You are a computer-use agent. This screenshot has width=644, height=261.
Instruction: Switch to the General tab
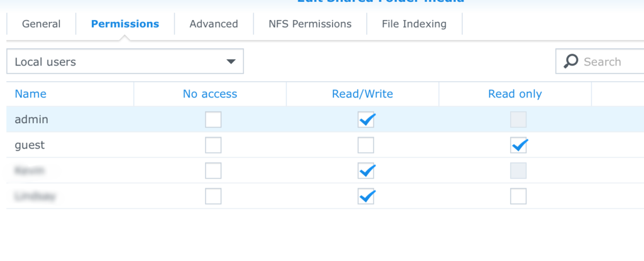tap(41, 24)
